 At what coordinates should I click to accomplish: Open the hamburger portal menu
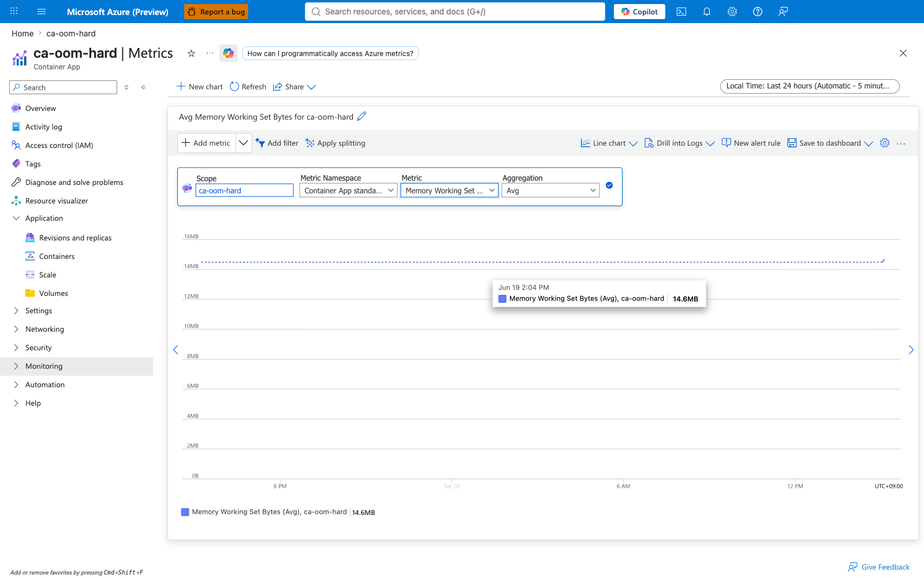(42, 12)
